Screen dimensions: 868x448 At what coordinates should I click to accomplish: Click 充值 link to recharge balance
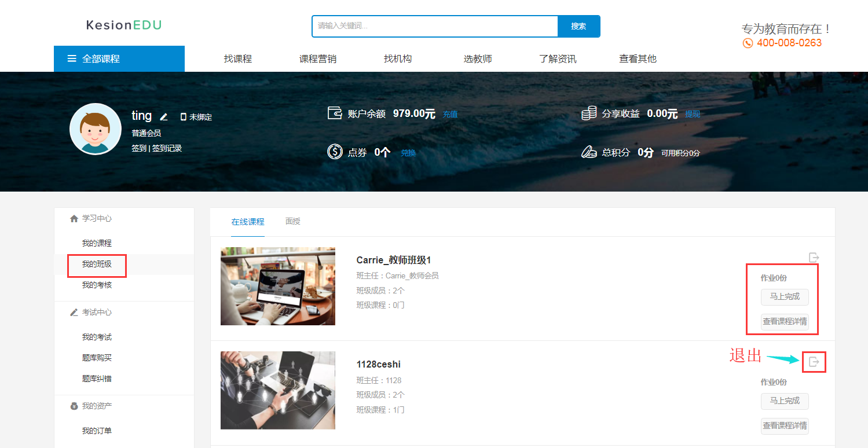tap(450, 114)
